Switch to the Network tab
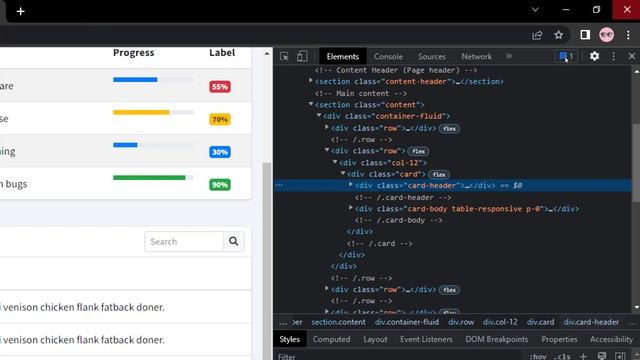The height and width of the screenshot is (360, 640). coord(476,57)
